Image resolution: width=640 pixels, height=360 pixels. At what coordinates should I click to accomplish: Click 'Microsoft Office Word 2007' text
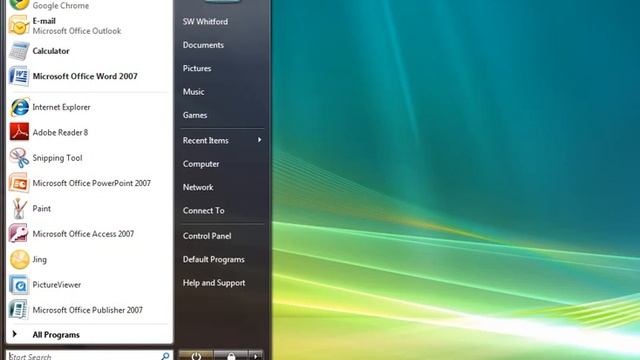coord(85,76)
